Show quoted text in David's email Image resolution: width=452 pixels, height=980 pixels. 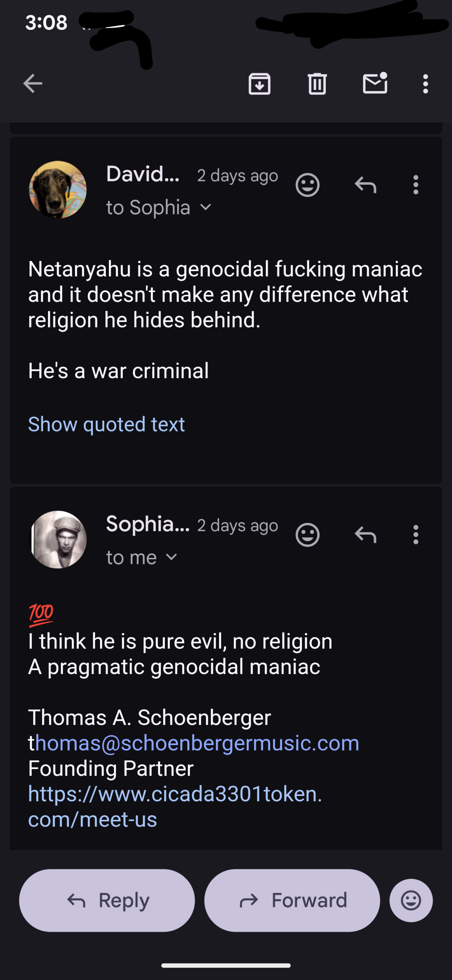click(106, 424)
